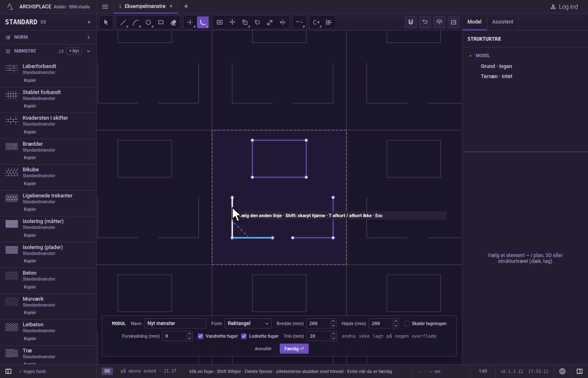Increase the Bredde value with the stepper
The height and width of the screenshot is (378, 588).
pyautogui.click(x=333, y=321)
